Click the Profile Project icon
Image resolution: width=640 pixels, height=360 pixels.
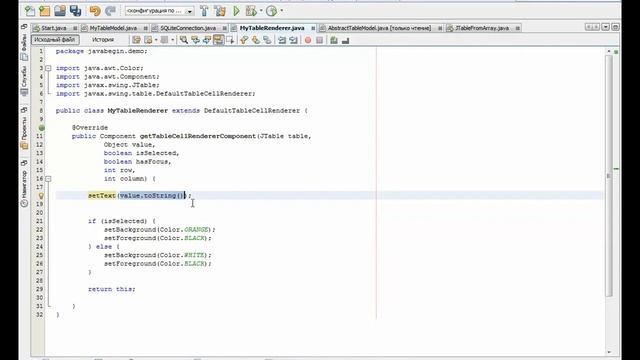click(x=272, y=11)
